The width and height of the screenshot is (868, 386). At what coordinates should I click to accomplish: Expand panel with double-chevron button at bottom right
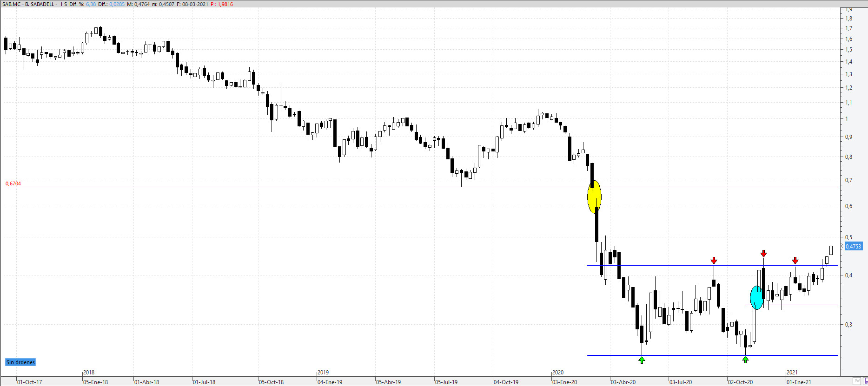pyautogui.click(x=856, y=381)
